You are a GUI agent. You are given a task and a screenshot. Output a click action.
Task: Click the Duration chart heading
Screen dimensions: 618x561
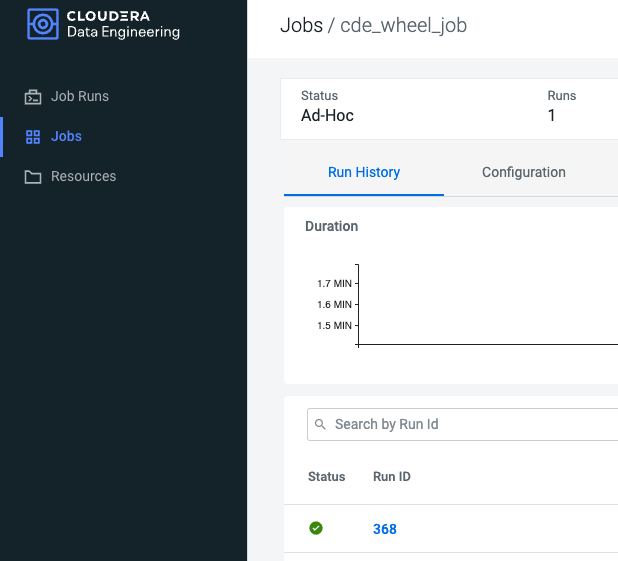click(x=331, y=226)
